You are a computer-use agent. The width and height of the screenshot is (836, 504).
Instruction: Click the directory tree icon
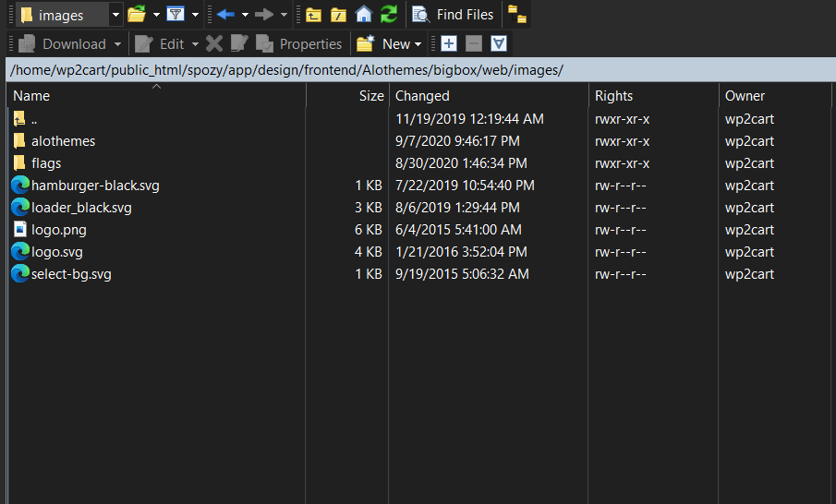517,15
